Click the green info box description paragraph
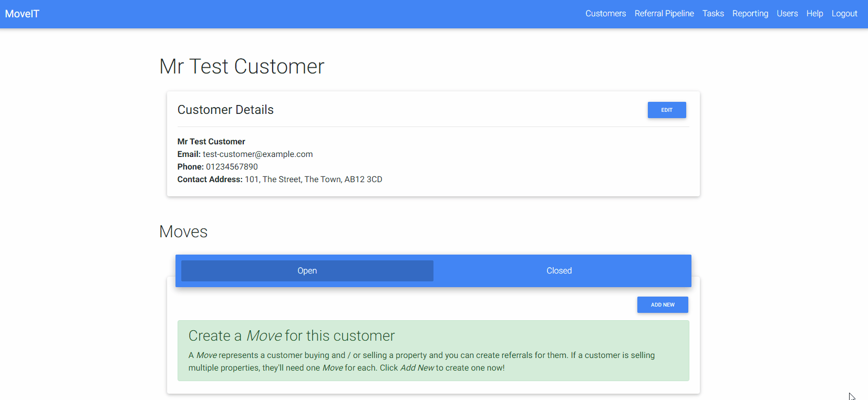The height and width of the screenshot is (400, 868). click(x=421, y=362)
